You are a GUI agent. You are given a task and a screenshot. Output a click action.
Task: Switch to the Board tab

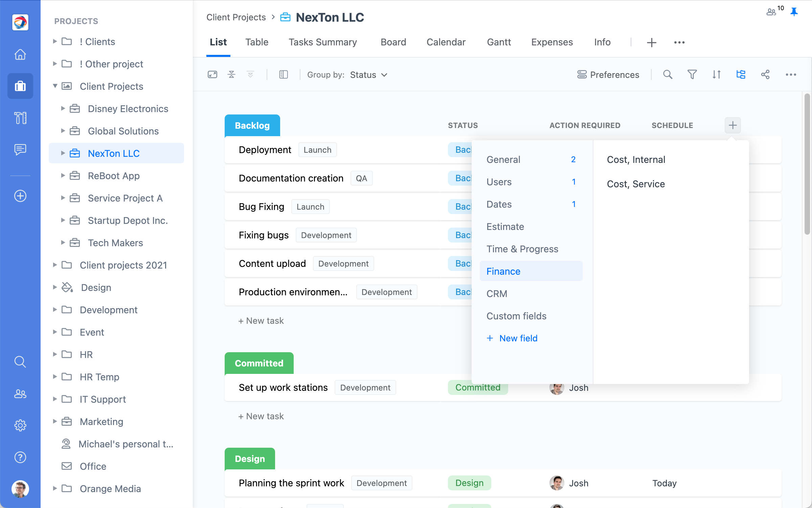393,42
